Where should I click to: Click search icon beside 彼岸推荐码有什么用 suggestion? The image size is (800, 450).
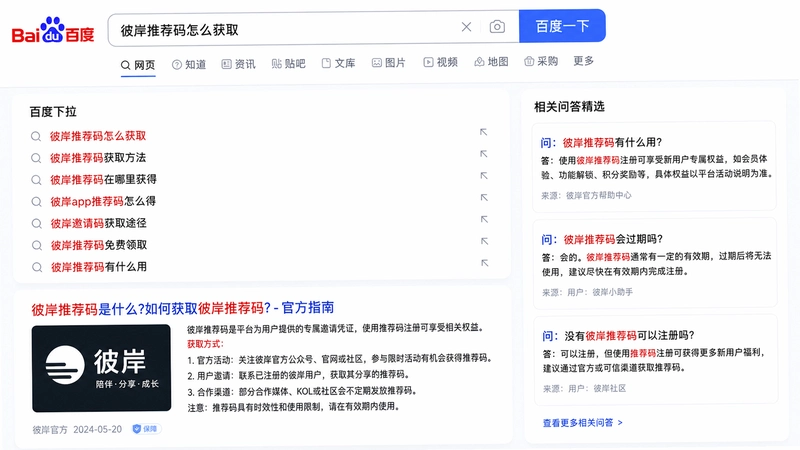(37, 267)
